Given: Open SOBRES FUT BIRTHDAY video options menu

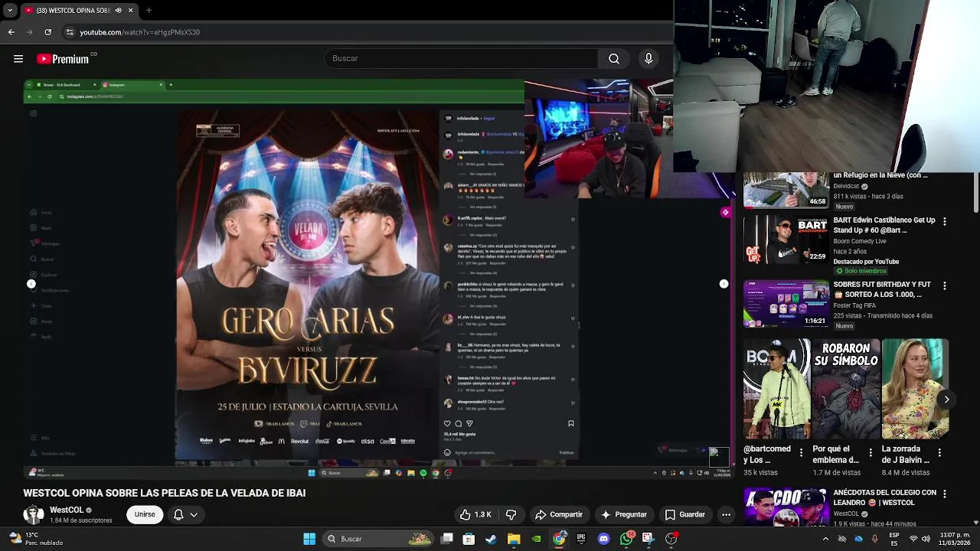Looking at the screenshot, I should pos(945,286).
